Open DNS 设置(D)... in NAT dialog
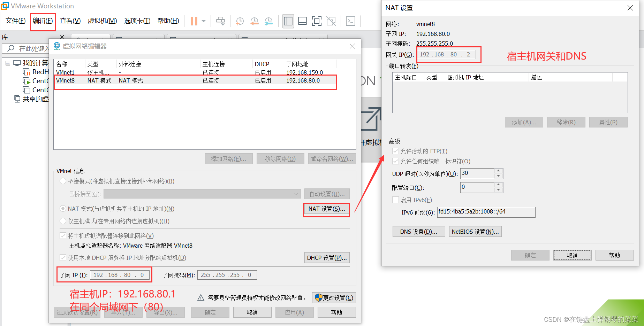Image resolution: width=644 pixels, height=326 pixels. tap(419, 232)
